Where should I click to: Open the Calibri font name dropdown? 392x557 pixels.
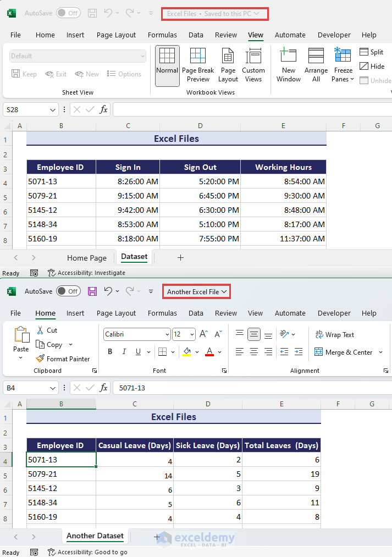pos(167,334)
